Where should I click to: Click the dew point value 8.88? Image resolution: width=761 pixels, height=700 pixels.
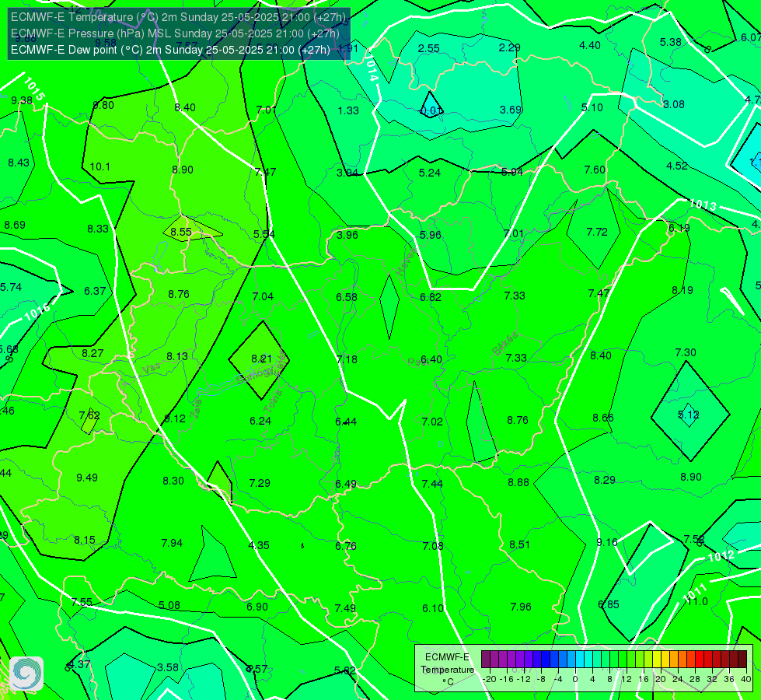point(518,482)
